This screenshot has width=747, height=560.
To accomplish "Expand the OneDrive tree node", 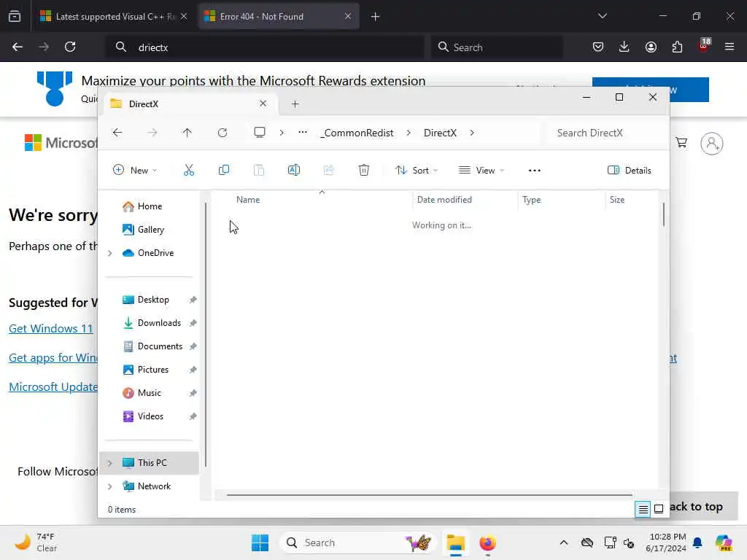I will tap(110, 253).
